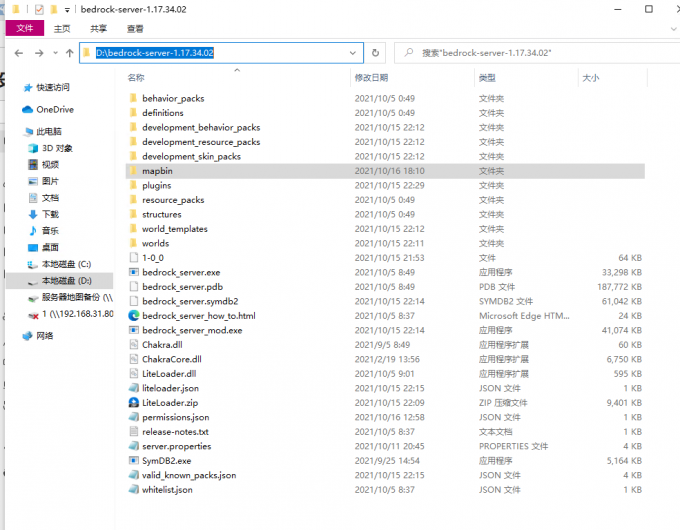Select bedrock_server.exe application icon
The width and height of the screenshot is (680, 530).
[x=134, y=272]
